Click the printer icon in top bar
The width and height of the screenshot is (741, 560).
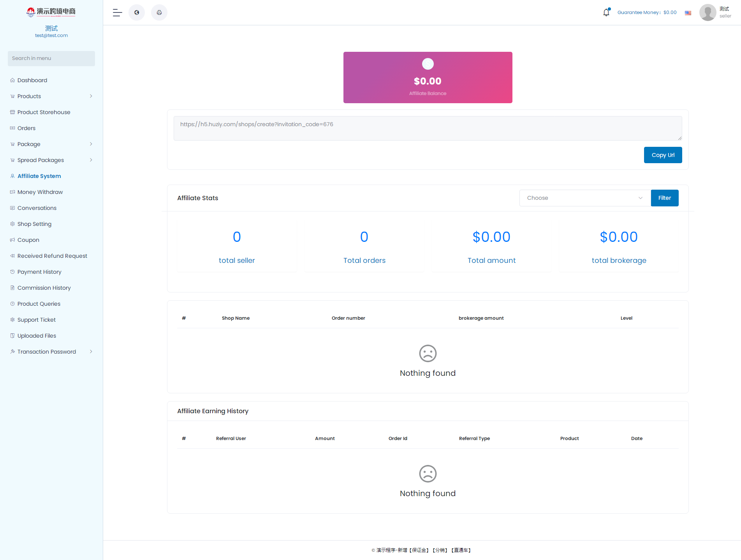click(x=159, y=12)
